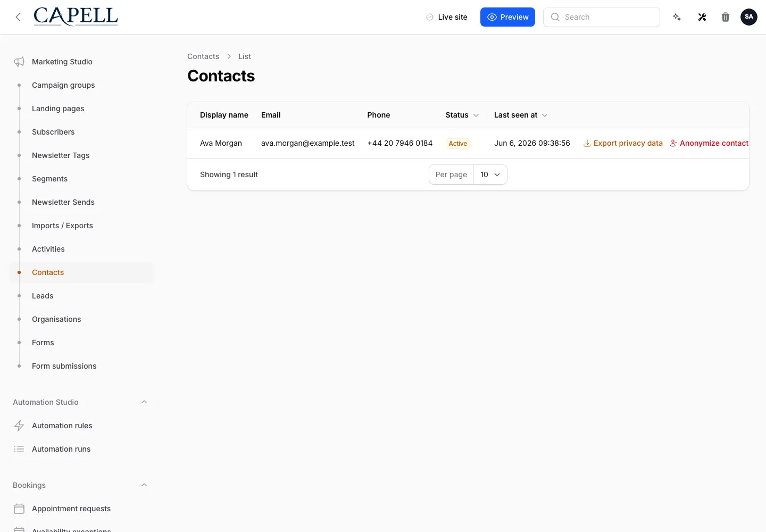Click the Contacts breadcrumb link

pyautogui.click(x=203, y=56)
